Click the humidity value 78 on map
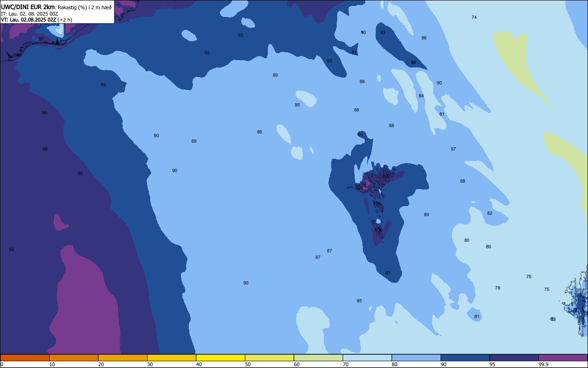Image resolution: width=588 pixels, height=368 pixels. pos(498,288)
